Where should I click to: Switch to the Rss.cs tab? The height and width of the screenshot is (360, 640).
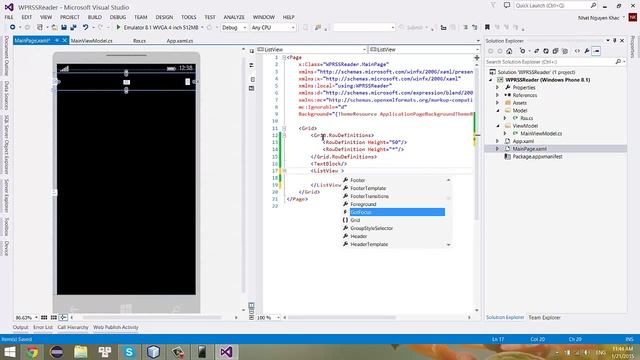tap(139, 41)
